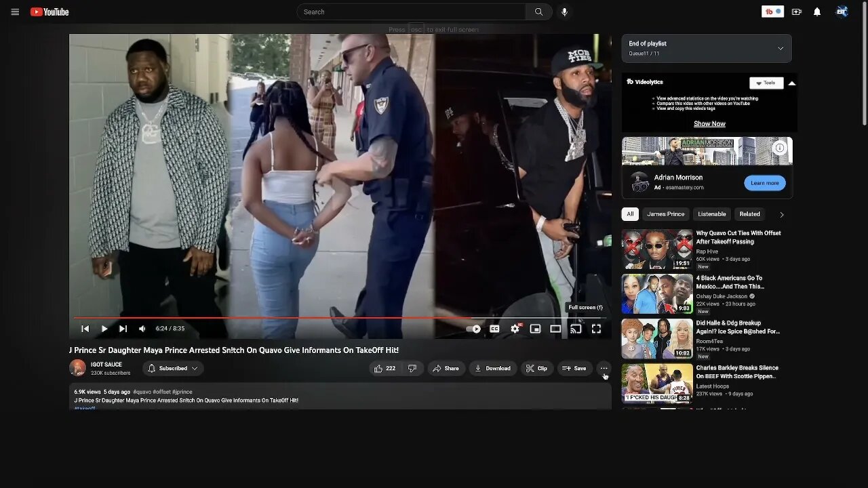Start voice search with microphone
868x488 pixels.
[564, 12]
